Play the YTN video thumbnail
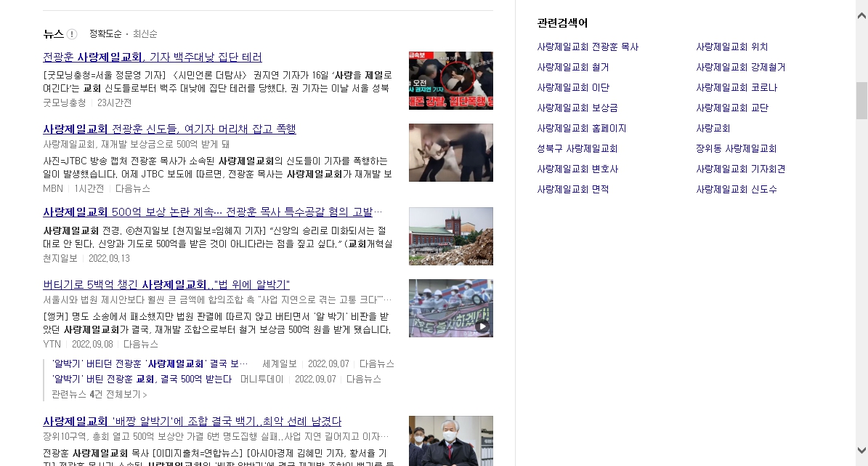This screenshot has height=466, width=868. click(450, 308)
